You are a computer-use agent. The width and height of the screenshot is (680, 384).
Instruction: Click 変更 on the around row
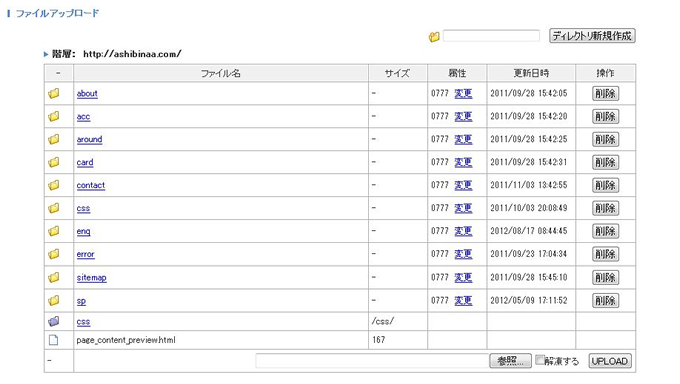click(x=463, y=139)
